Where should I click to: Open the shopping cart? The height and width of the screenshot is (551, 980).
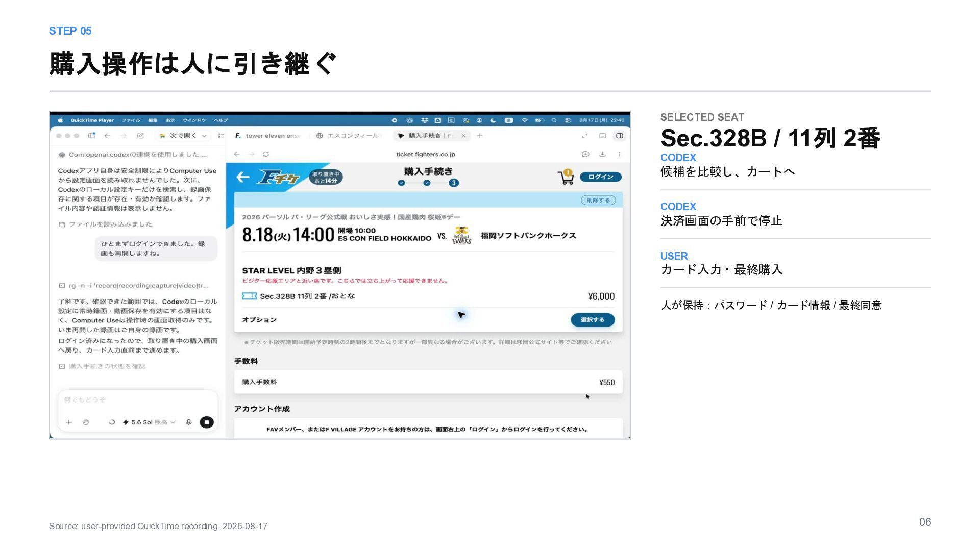coord(566,177)
